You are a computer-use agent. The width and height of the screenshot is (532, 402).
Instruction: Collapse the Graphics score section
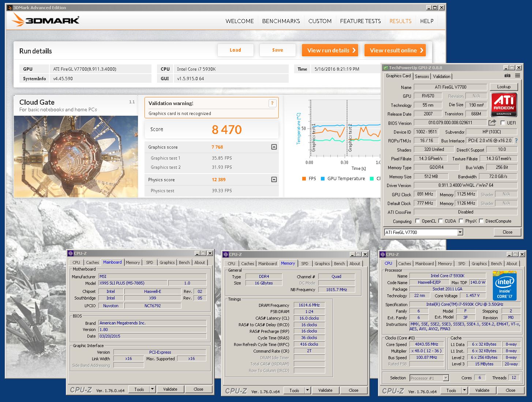point(274,147)
